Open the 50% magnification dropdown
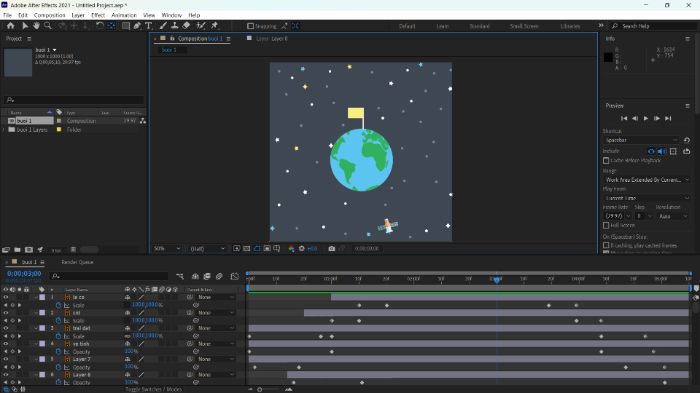This screenshot has width=700, height=393. tap(167, 248)
